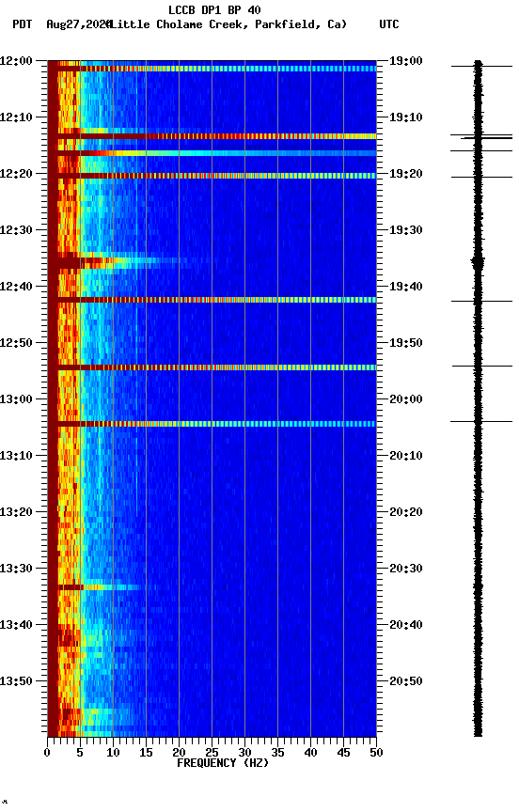
Task: Click the '13:50' PDT time label
Action: pos(16,682)
